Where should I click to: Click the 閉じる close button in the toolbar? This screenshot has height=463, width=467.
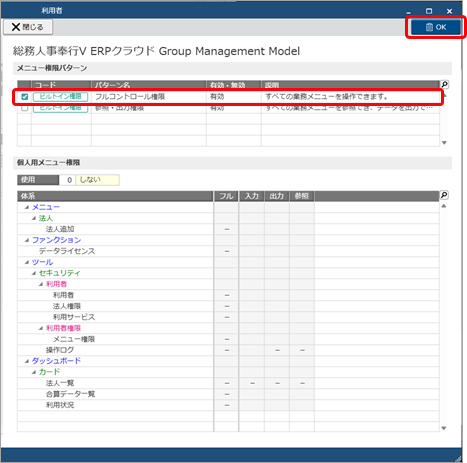click(28, 27)
